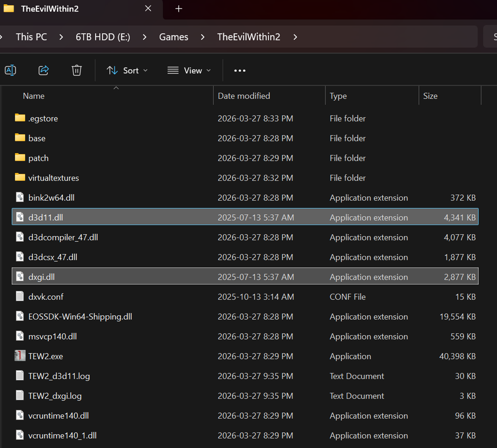
Task: Click the 2026-03-27 8:33 PM date cell
Action: pyautogui.click(x=255, y=118)
